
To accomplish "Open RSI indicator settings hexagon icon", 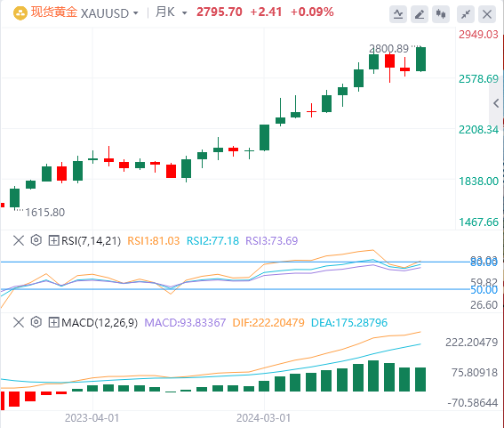I will point(36,240).
